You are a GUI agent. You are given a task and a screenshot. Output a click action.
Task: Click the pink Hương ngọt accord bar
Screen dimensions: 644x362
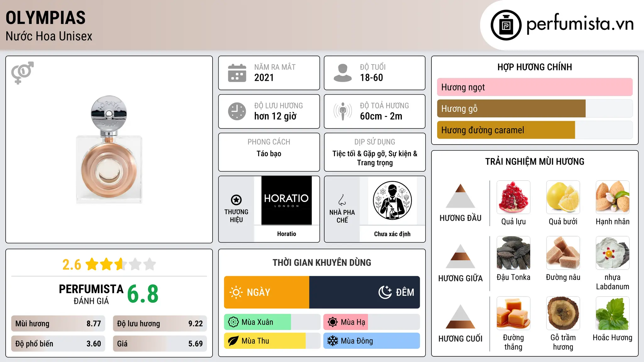pyautogui.click(x=535, y=87)
